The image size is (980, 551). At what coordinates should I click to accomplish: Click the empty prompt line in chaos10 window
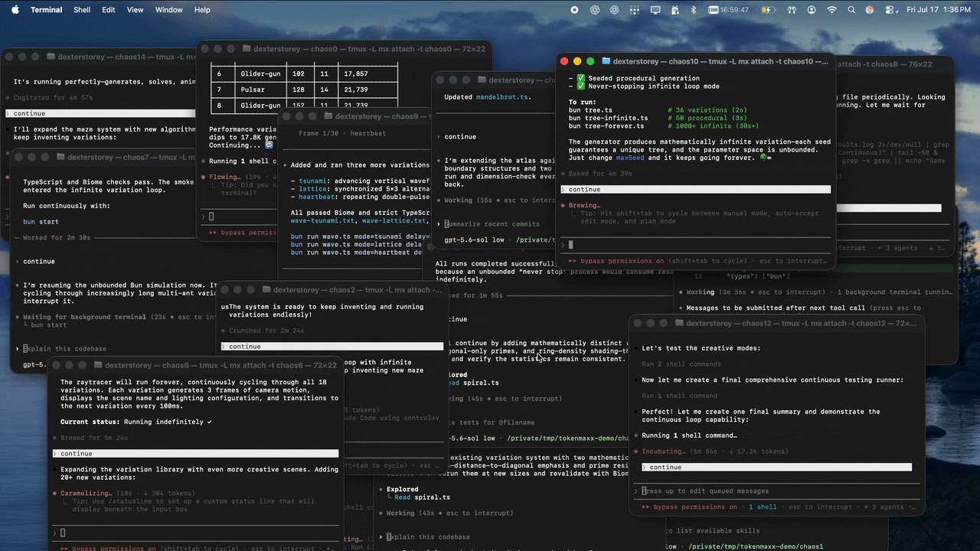695,245
